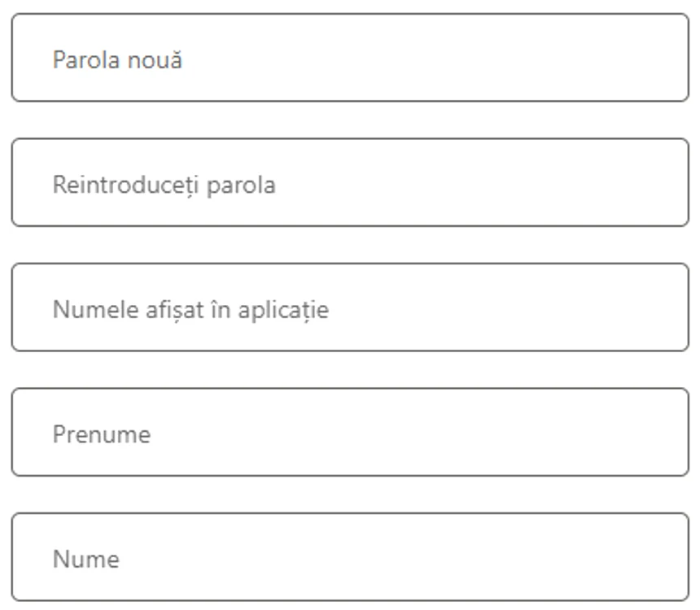Screen dimensions: 700x610
Task: Select the Numele afișat în aplicație field
Action: click(x=350, y=307)
